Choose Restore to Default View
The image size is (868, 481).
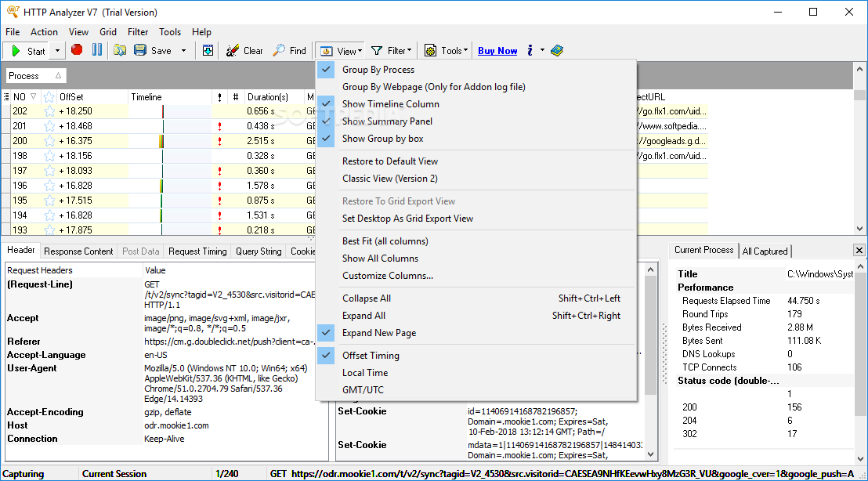tap(389, 161)
